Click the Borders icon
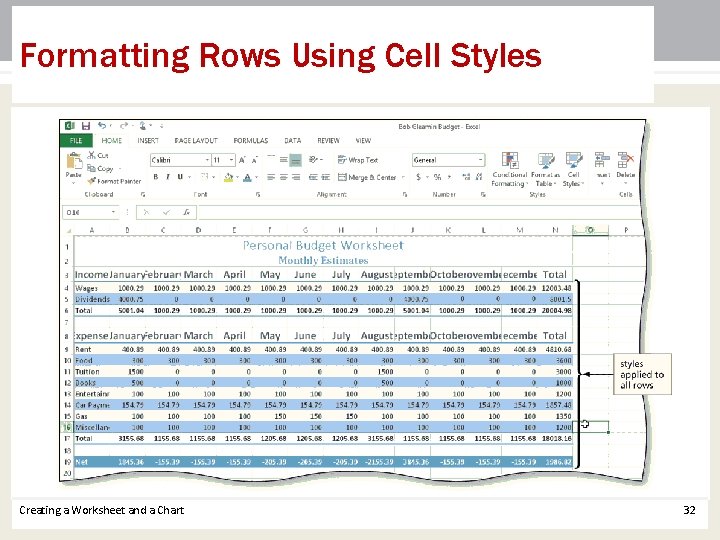Screen dimensions: 720x540 [205, 177]
